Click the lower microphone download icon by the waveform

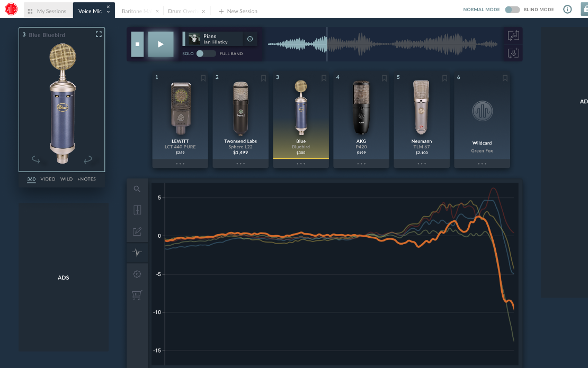coord(513,53)
